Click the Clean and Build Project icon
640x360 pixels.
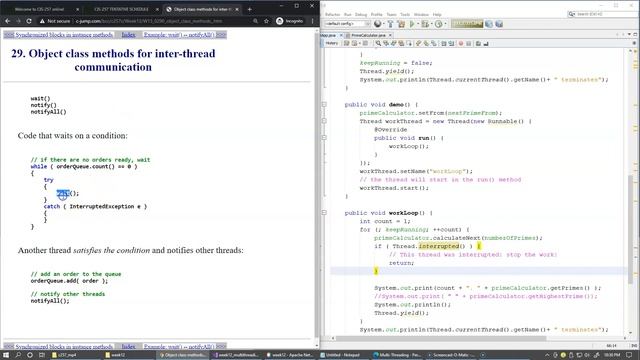coord(401,24)
